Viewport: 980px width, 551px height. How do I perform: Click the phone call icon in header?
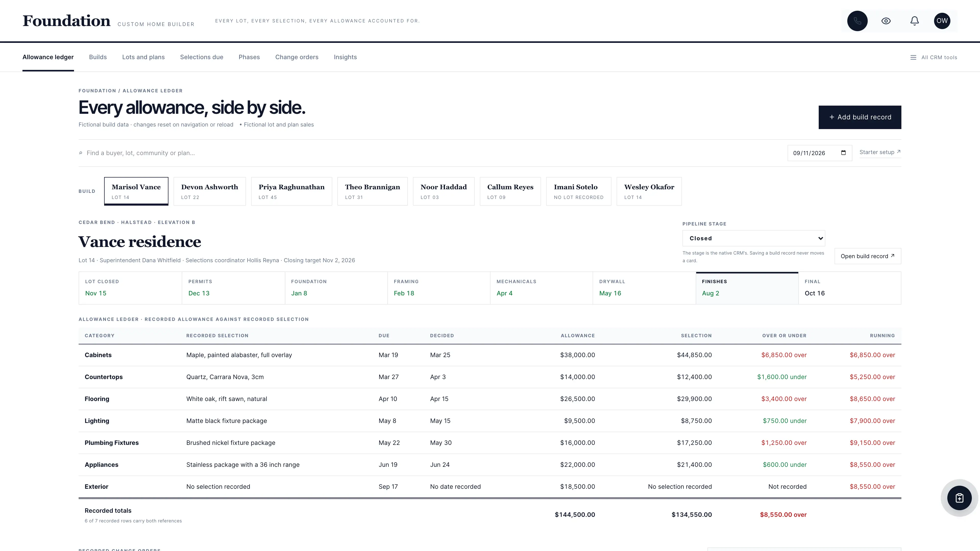857,21
